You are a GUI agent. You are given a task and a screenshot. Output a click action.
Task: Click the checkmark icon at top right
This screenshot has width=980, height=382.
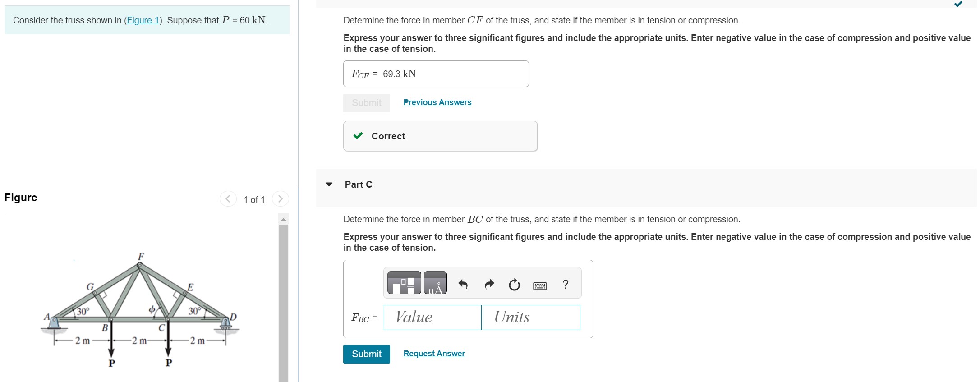click(958, 4)
